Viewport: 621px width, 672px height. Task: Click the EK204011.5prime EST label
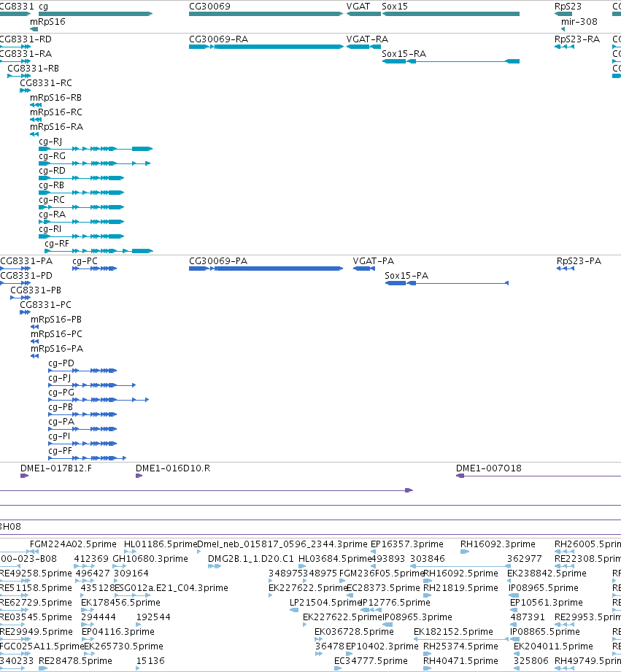pos(553,646)
